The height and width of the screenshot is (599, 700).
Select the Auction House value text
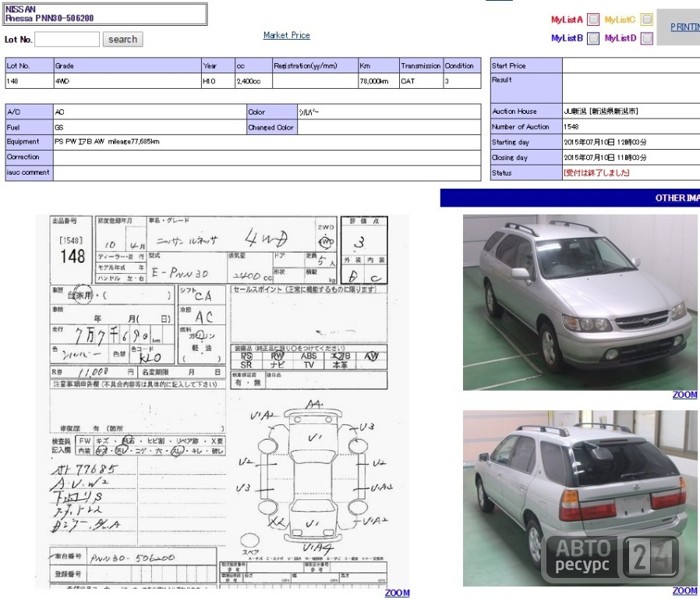(x=600, y=112)
